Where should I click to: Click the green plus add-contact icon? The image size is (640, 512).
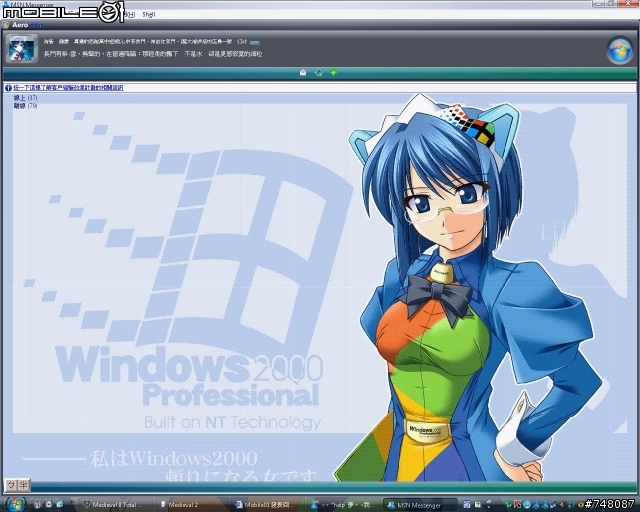click(x=333, y=73)
